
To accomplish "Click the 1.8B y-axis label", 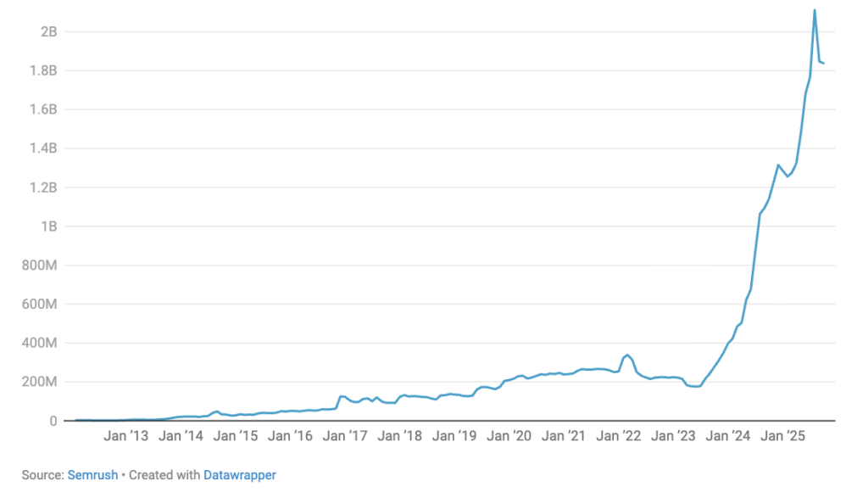I will [42, 71].
